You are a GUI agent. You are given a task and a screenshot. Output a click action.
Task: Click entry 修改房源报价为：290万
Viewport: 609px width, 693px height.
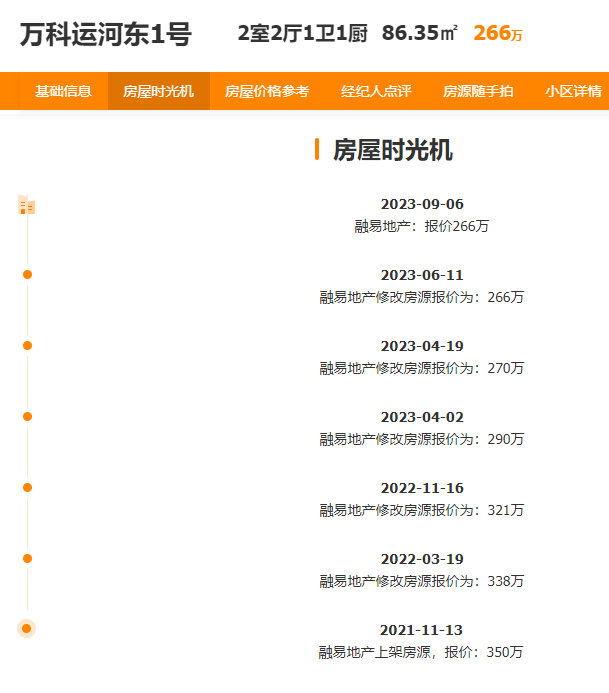click(x=422, y=439)
